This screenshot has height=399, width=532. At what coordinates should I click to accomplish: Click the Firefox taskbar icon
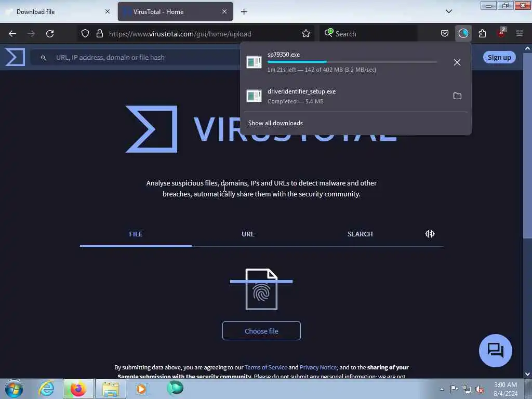(78, 389)
